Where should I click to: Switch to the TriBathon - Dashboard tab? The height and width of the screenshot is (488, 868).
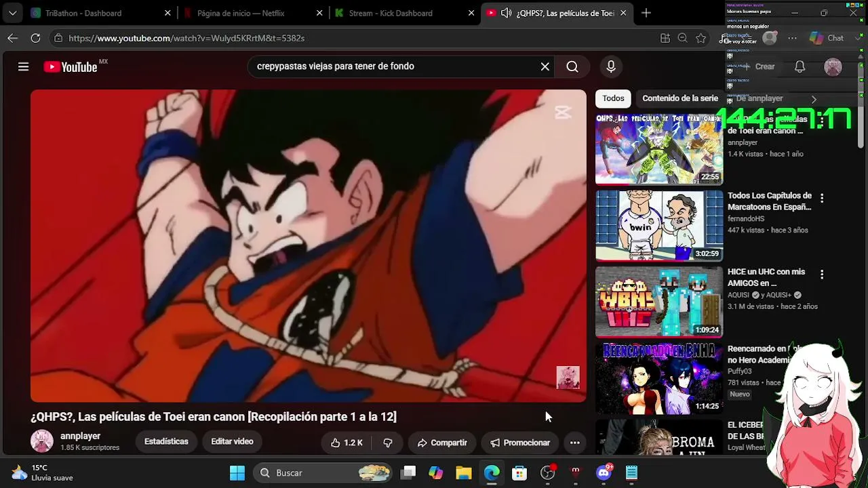coord(100,13)
